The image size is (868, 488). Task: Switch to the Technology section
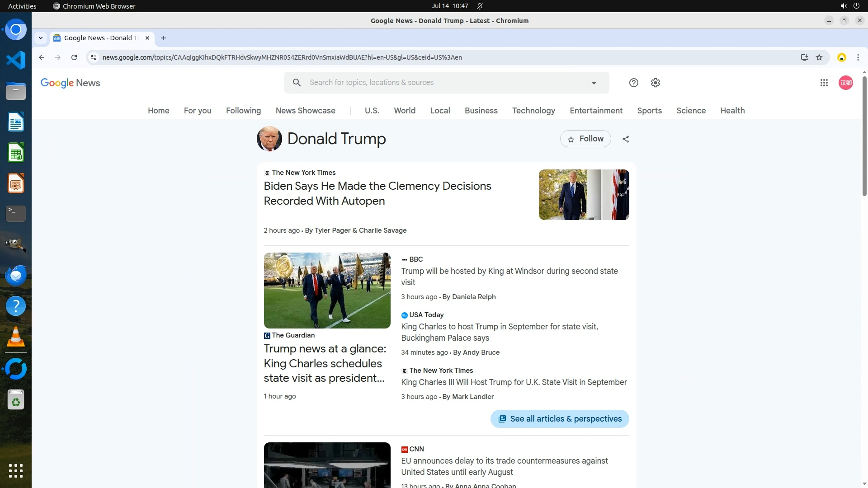[x=533, y=111]
